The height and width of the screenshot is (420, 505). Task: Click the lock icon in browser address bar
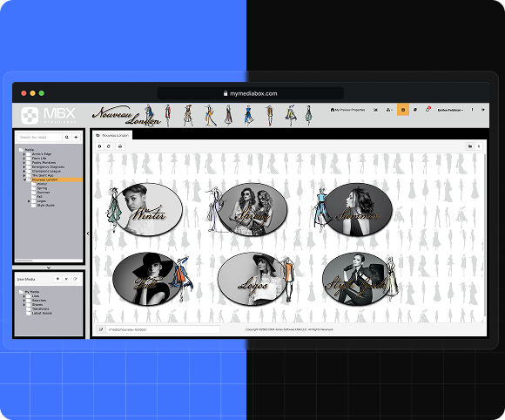point(226,93)
